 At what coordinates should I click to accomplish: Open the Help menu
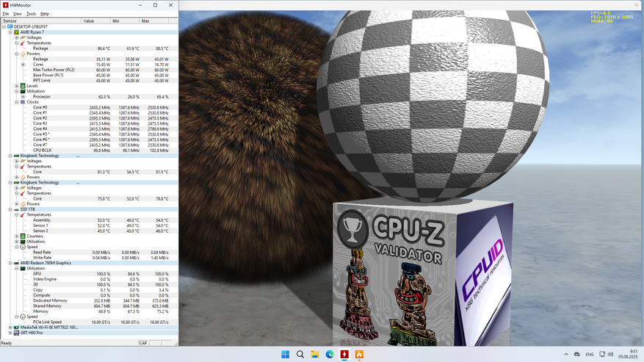coord(45,14)
